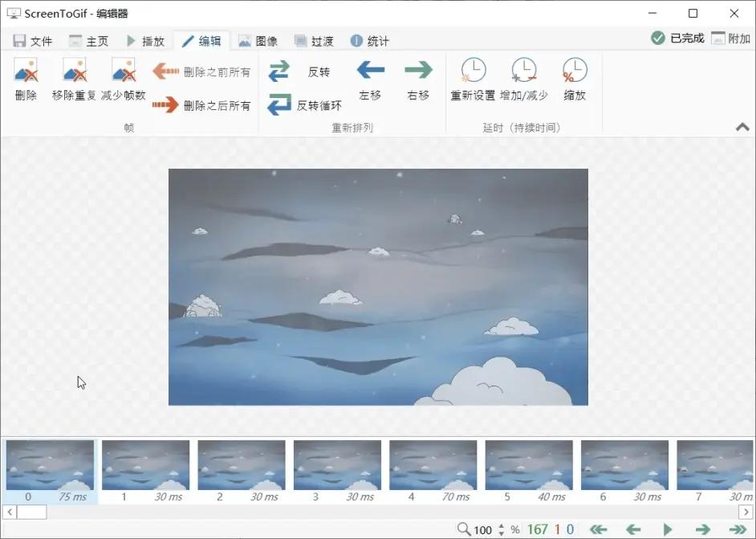This screenshot has width=756, height=539.
Task: Click the 70 ms delay label of frame 4
Action: (456, 496)
